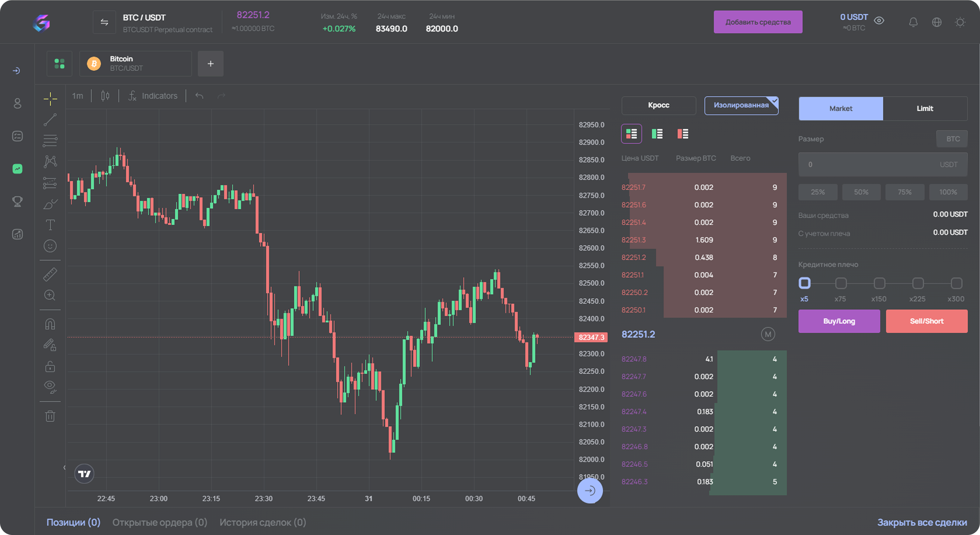980x535 pixels.
Task: Open the Indicators menu
Action: pos(153,96)
